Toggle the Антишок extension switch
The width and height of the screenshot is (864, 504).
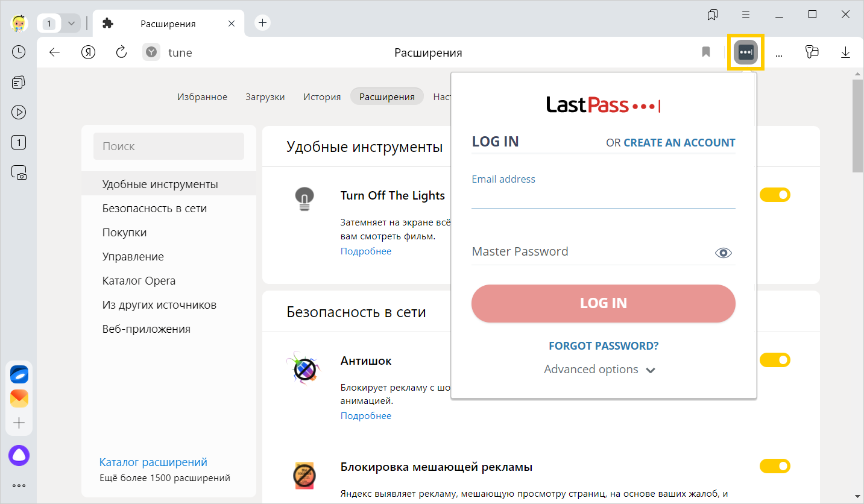coord(775,360)
